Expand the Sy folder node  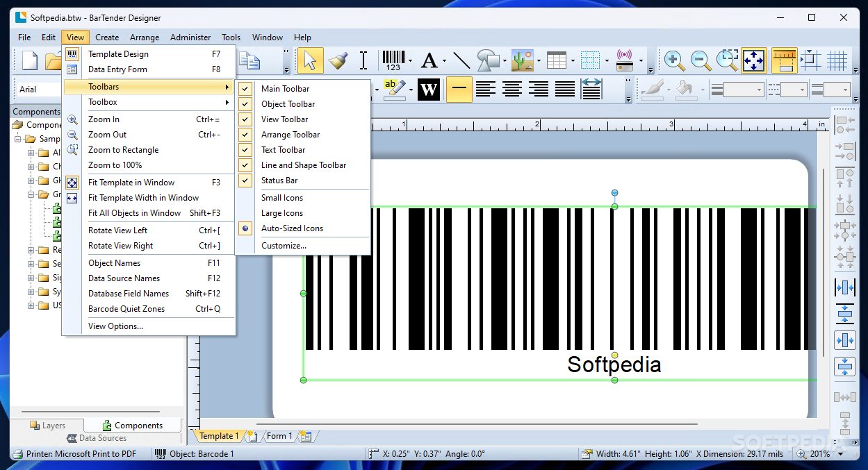(x=31, y=292)
